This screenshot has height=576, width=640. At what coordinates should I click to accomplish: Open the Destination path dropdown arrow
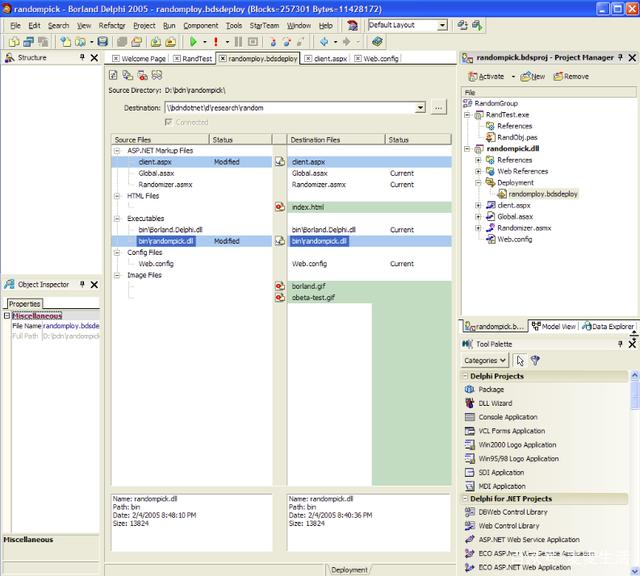point(420,108)
